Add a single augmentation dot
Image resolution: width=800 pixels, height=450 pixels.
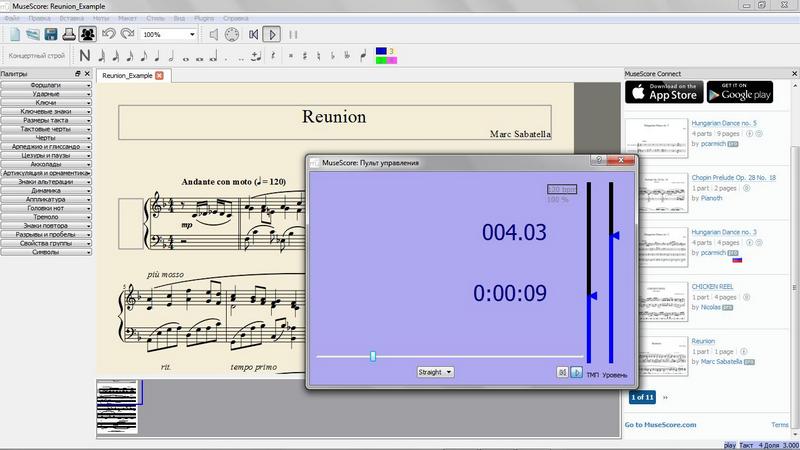[x=227, y=57]
